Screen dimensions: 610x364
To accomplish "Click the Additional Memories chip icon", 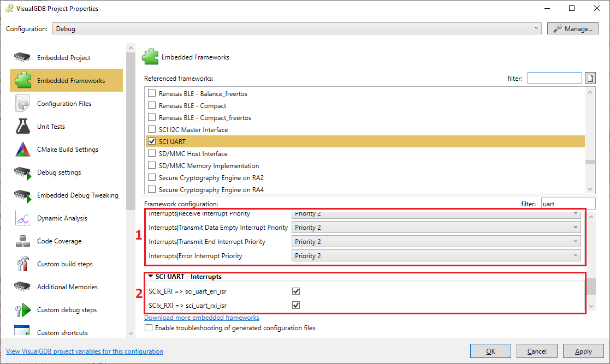I will point(22,287).
